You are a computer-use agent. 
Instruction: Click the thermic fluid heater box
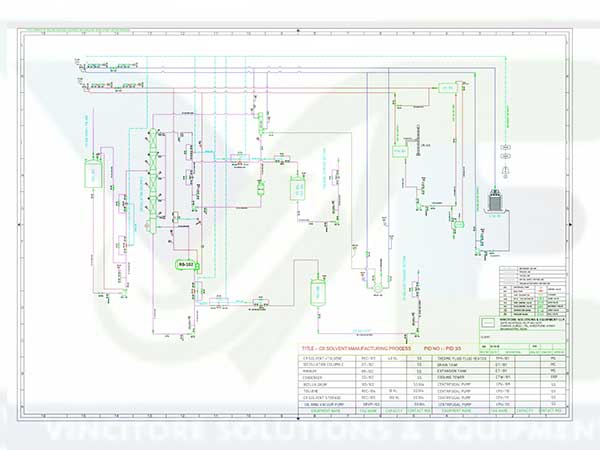coord(399,151)
